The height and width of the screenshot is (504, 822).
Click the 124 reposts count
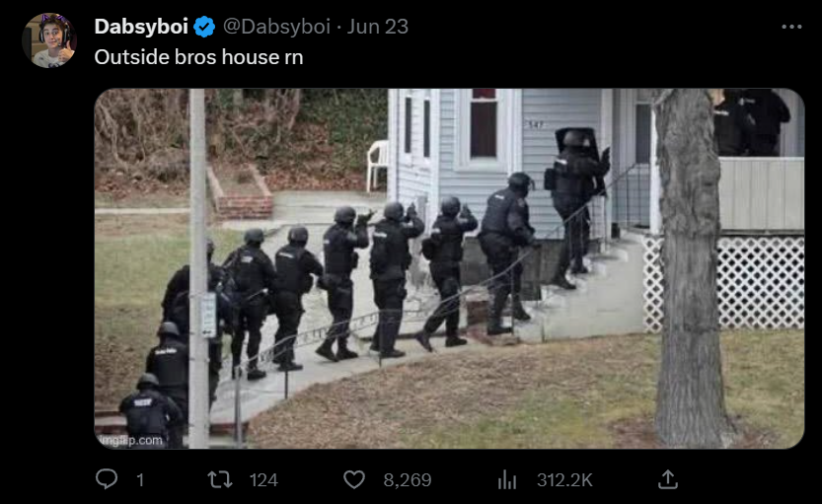pyautogui.click(x=263, y=480)
